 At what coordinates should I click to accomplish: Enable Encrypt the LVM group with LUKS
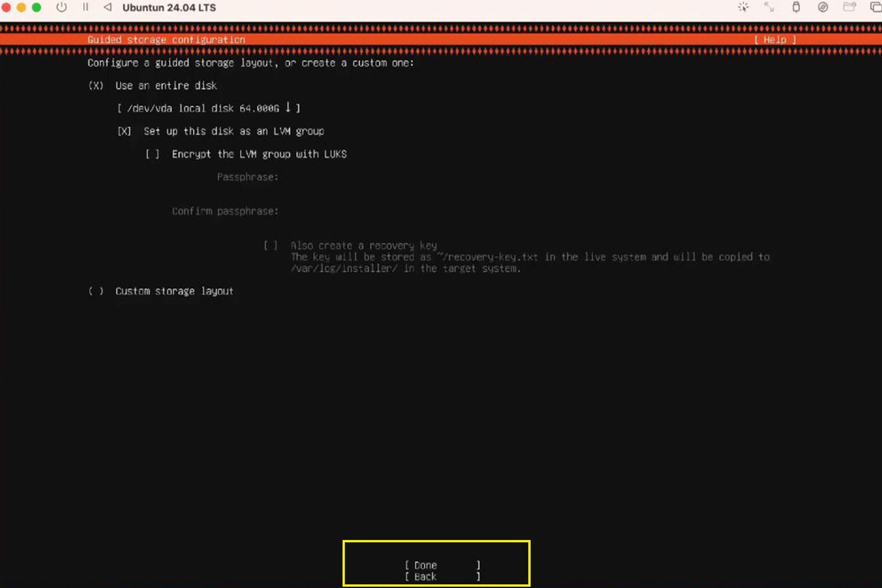(x=153, y=154)
